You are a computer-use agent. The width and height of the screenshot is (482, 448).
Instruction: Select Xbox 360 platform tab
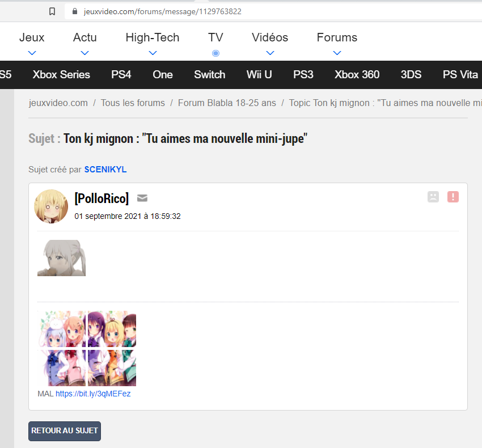point(357,75)
